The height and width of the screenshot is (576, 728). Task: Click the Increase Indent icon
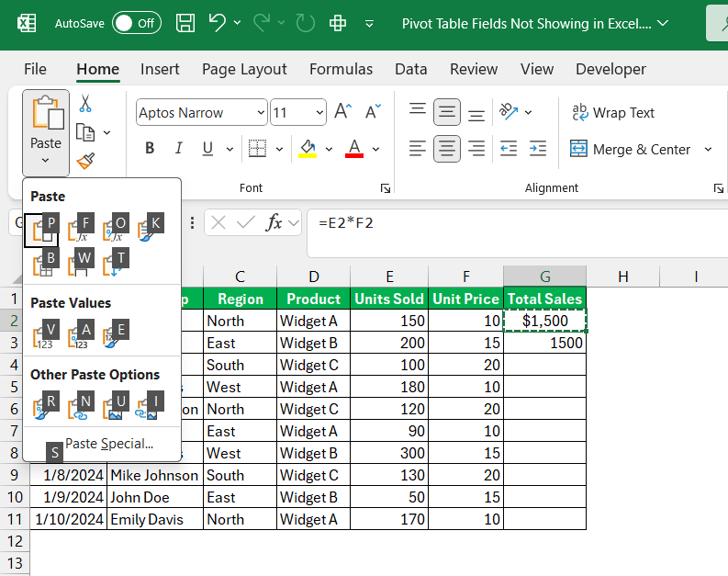point(538,149)
